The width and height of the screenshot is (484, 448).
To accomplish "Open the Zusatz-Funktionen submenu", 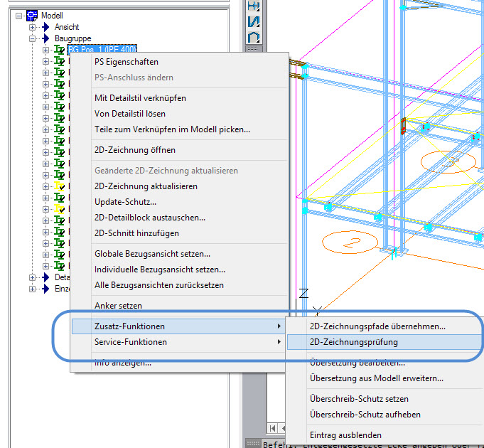I will click(178, 326).
